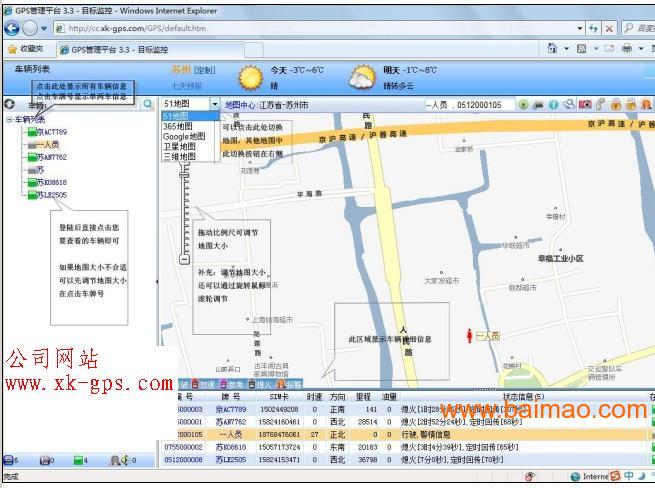The image size is (655, 488).
Task: Click the first padlock icon in map toolbar
Action: pos(617,104)
